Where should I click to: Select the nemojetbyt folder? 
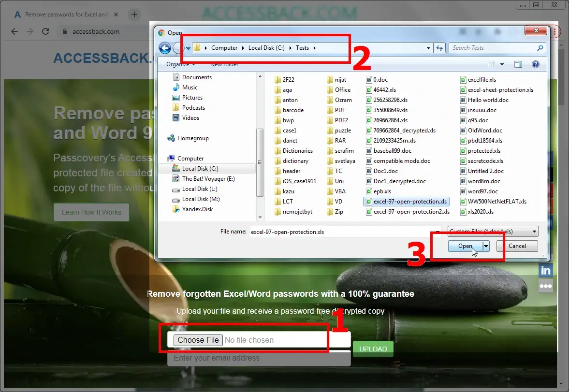click(293, 212)
